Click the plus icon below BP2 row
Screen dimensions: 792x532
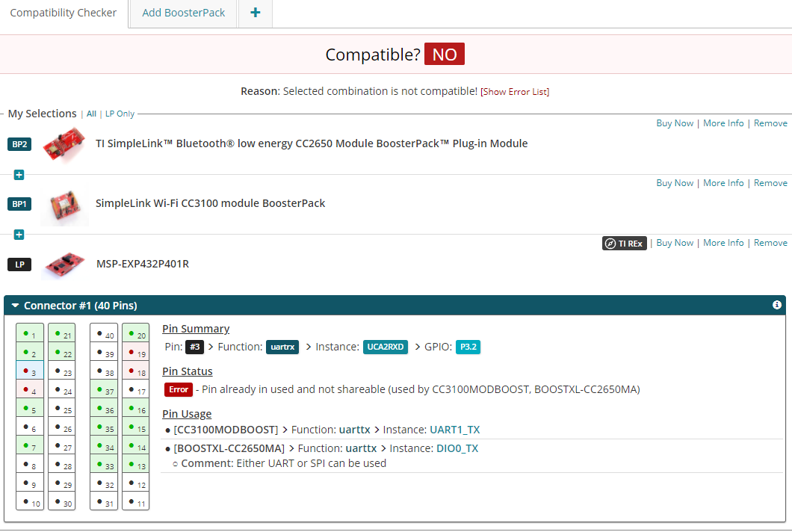coord(19,175)
